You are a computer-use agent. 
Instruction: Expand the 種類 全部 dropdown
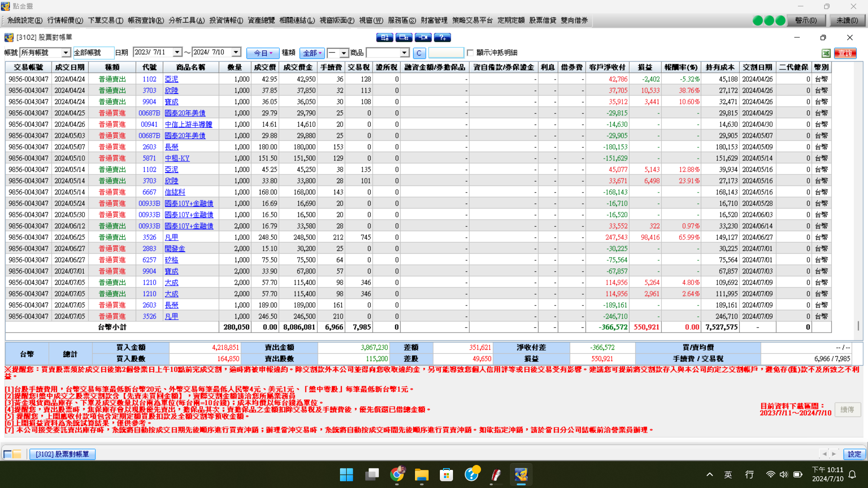[x=312, y=53]
